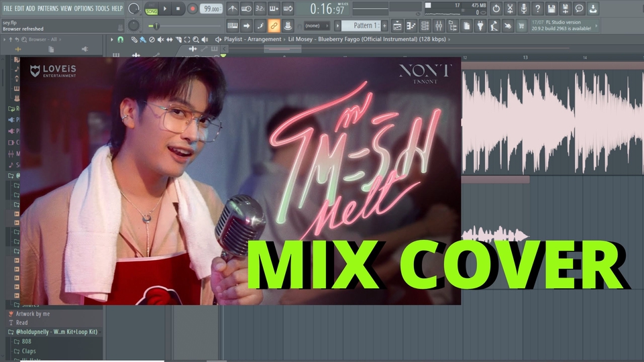Open the tempo tapper icon
Viewport: 644px width, 362px height.
click(x=494, y=26)
